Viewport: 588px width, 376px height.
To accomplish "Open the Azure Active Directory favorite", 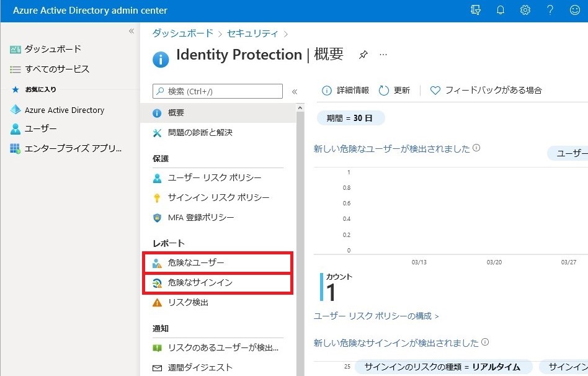I will (57, 110).
